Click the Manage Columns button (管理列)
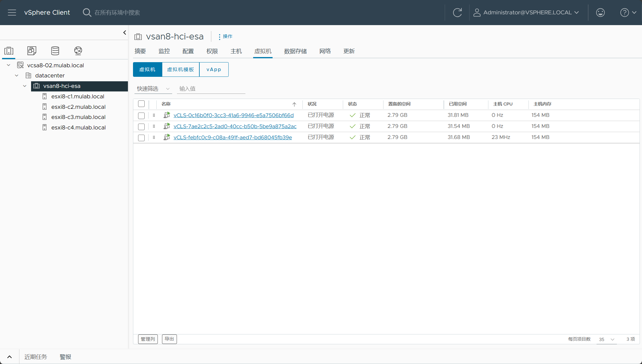Screen dimensions: 642x364 click(148, 339)
